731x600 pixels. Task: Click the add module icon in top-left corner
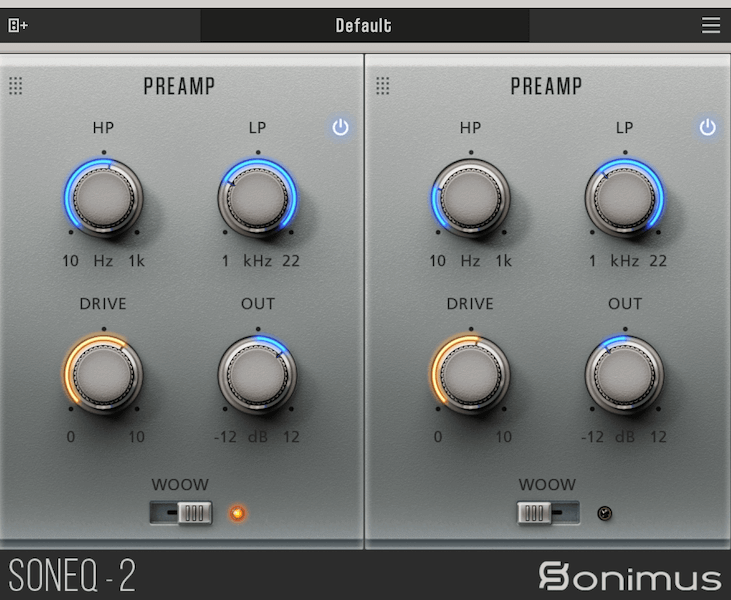coord(17,26)
